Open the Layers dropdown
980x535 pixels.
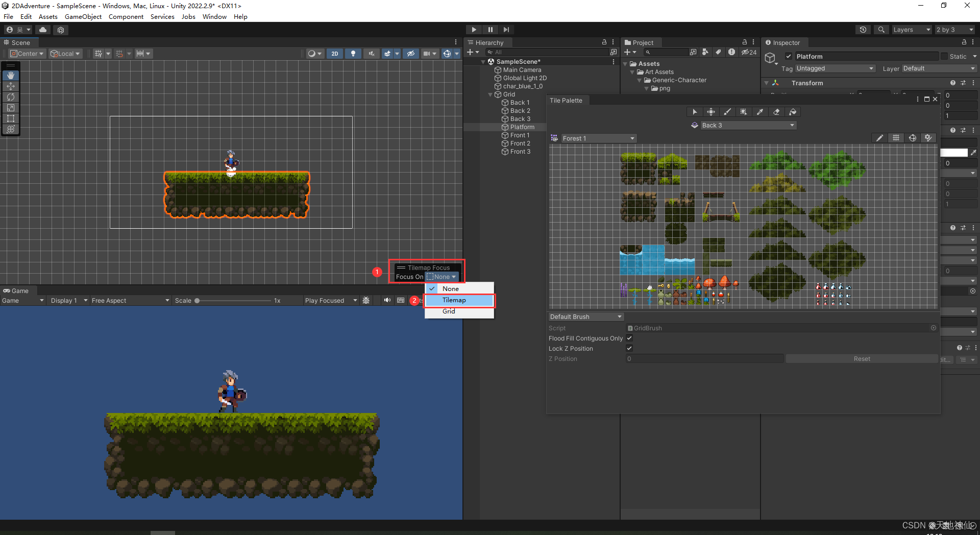coord(912,30)
